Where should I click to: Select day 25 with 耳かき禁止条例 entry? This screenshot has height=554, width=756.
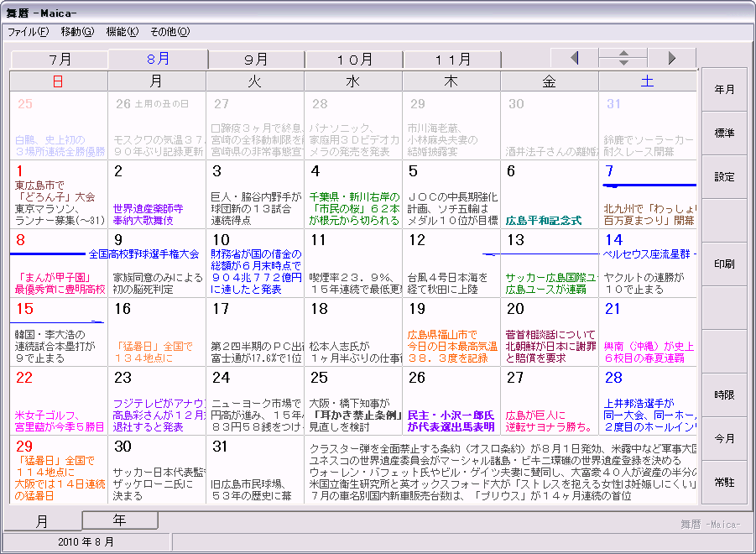(x=353, y=401)
